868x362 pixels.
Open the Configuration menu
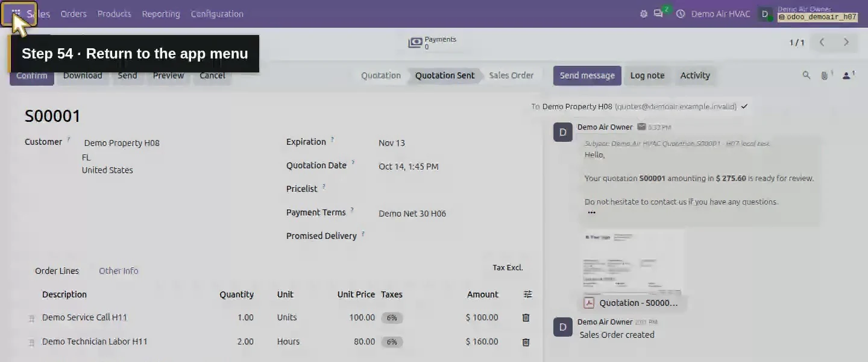pos(217,14)
